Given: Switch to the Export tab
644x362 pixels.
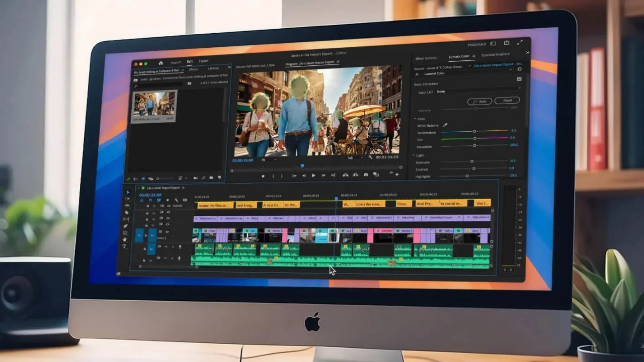Looking at the screenshot, I should 203,61.
